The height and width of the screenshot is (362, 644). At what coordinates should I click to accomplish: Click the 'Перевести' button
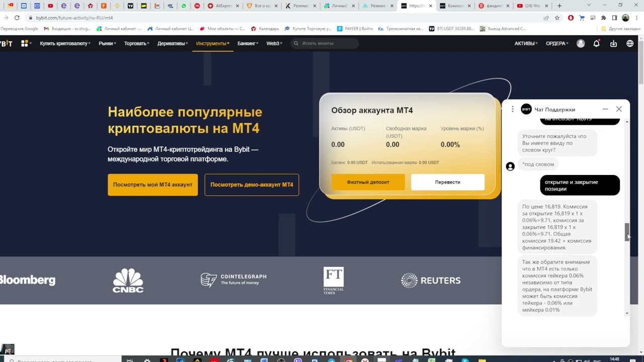point(448,182)
